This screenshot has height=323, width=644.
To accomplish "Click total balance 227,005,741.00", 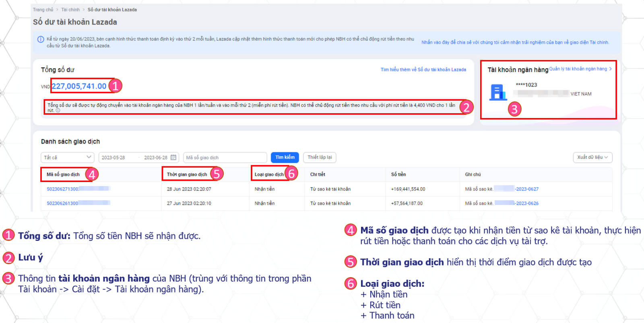I will tap(79, 86).
